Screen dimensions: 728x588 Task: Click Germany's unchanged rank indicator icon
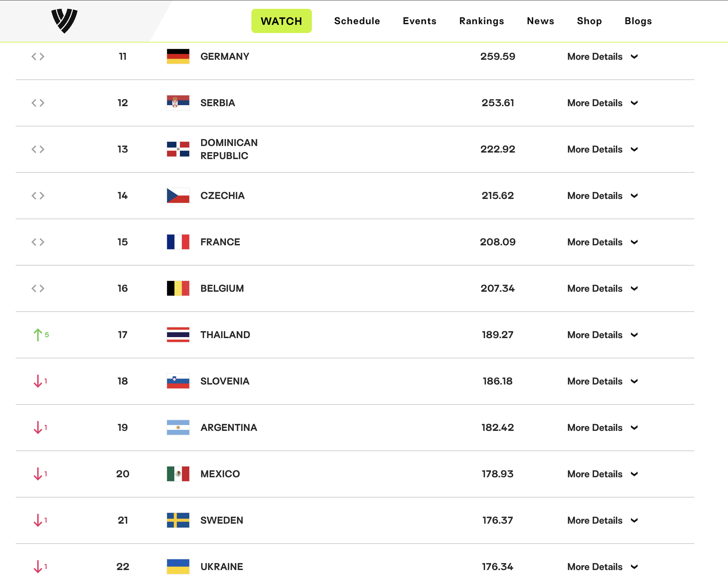pos(38,57)
